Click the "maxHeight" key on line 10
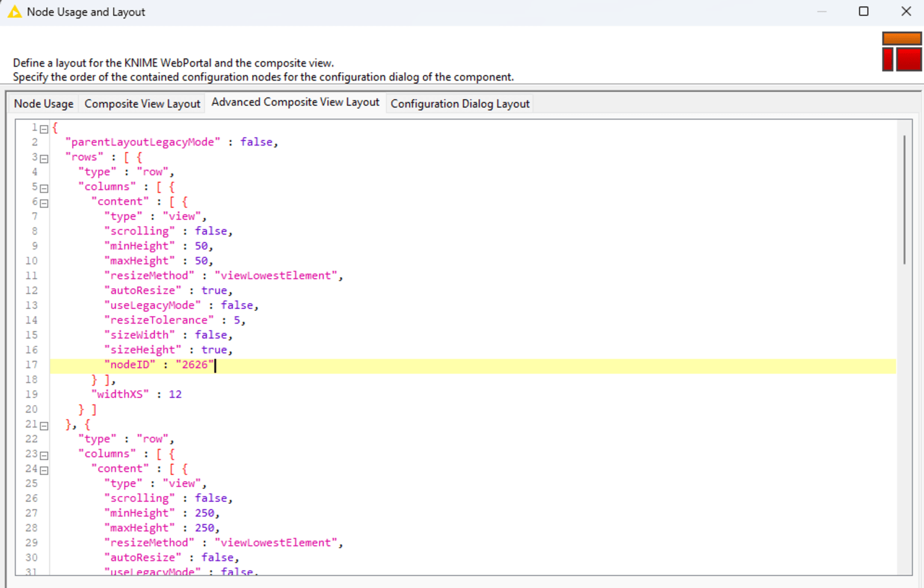Image resolution: width=924 pixels, height=588 pixels. (140, 261)
